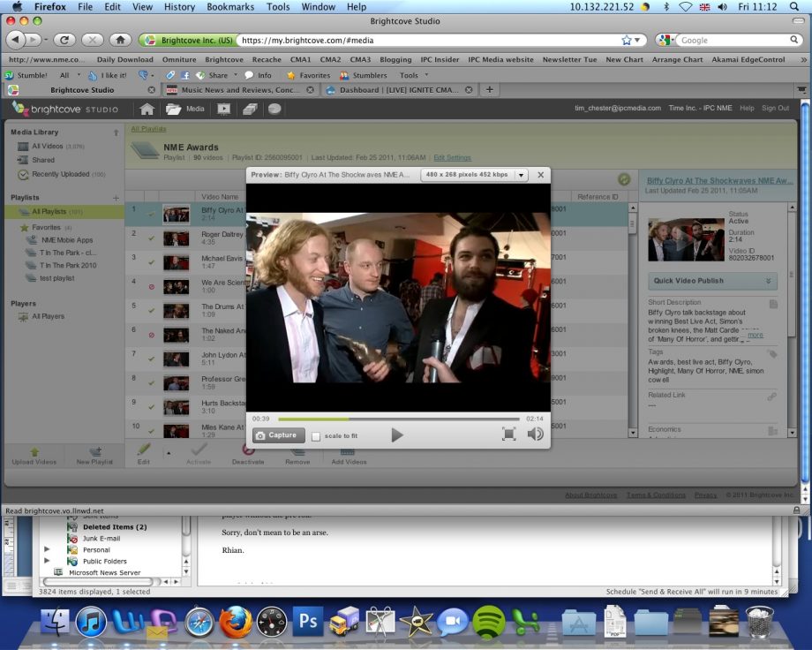Open Biffy Clyro video title link
Screen dimensions: 812x650
pos(720,180)
